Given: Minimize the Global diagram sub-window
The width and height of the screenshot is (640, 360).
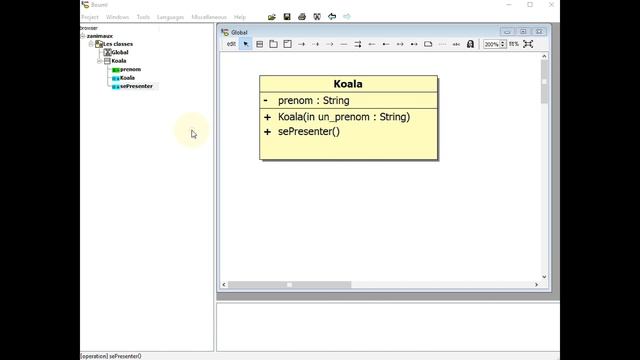Looking at the screenshot, I should (x=507, y=32).
